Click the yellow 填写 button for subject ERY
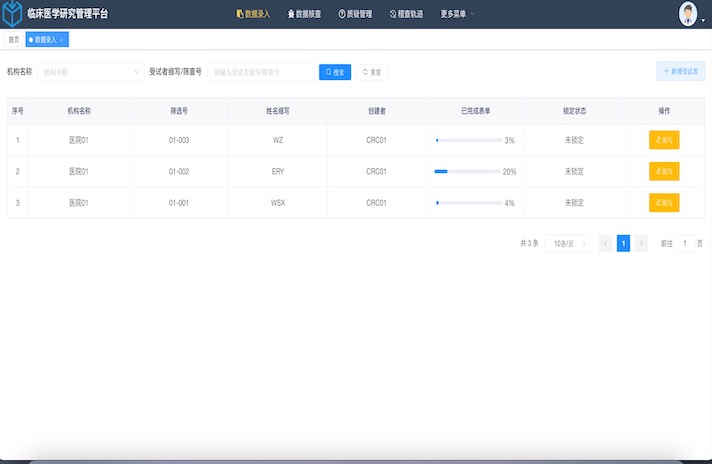This screenshot has height=464, width=712. (664, 171)
